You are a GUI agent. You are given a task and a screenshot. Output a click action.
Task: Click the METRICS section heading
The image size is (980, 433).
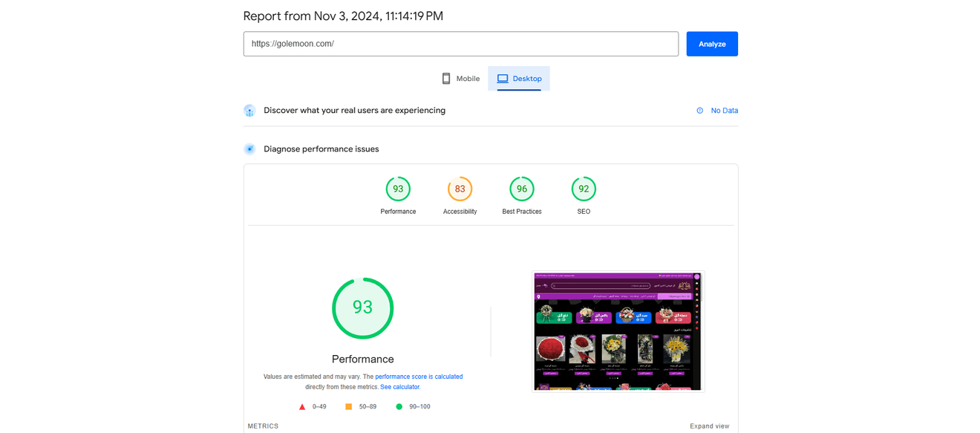(263, 426)
